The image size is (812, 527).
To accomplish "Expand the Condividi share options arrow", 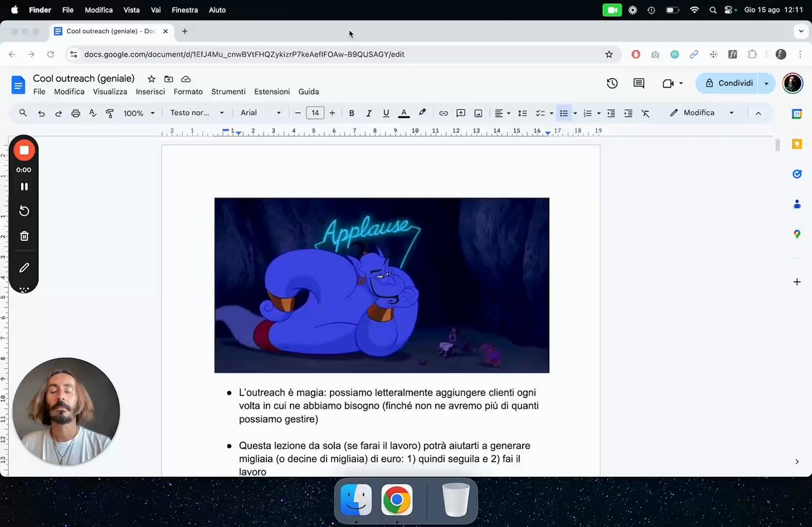I will 766,83.
